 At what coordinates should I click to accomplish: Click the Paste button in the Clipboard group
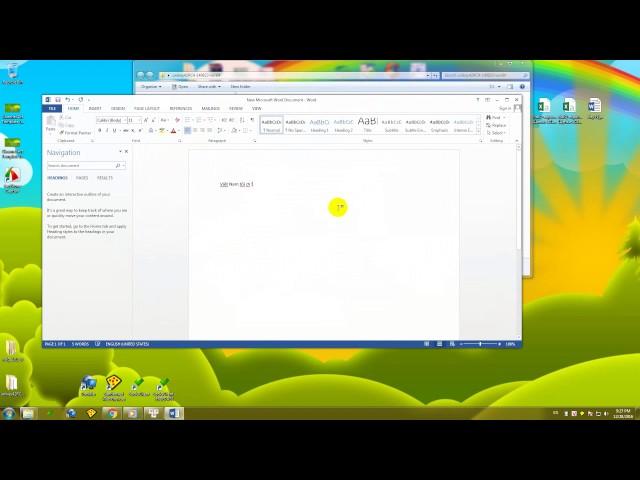click(51, 124)
